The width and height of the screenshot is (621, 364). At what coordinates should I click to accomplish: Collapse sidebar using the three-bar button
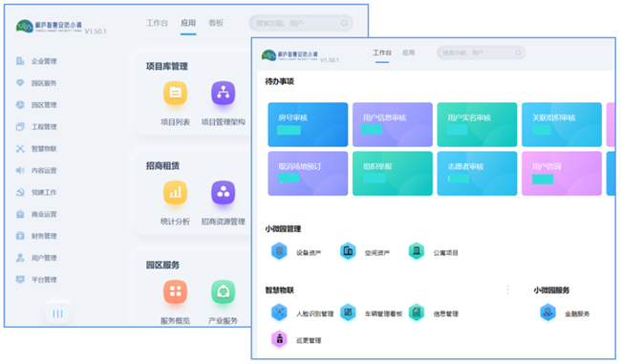point(57,313)
